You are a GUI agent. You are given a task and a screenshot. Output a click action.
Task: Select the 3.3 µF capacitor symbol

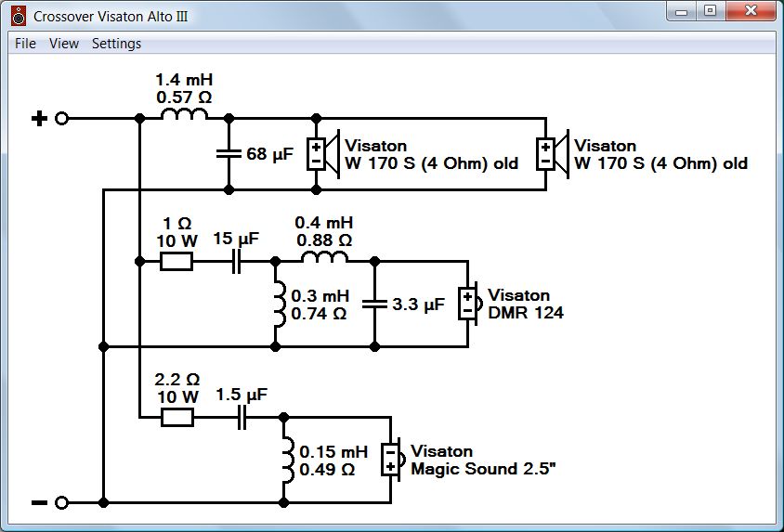pyautogui.click(x=374, y=304)
